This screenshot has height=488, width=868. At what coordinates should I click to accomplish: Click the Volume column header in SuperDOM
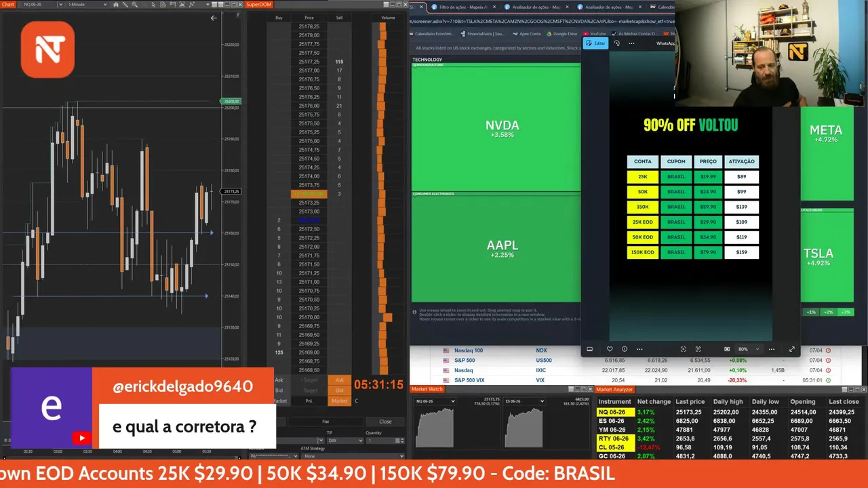388,18
